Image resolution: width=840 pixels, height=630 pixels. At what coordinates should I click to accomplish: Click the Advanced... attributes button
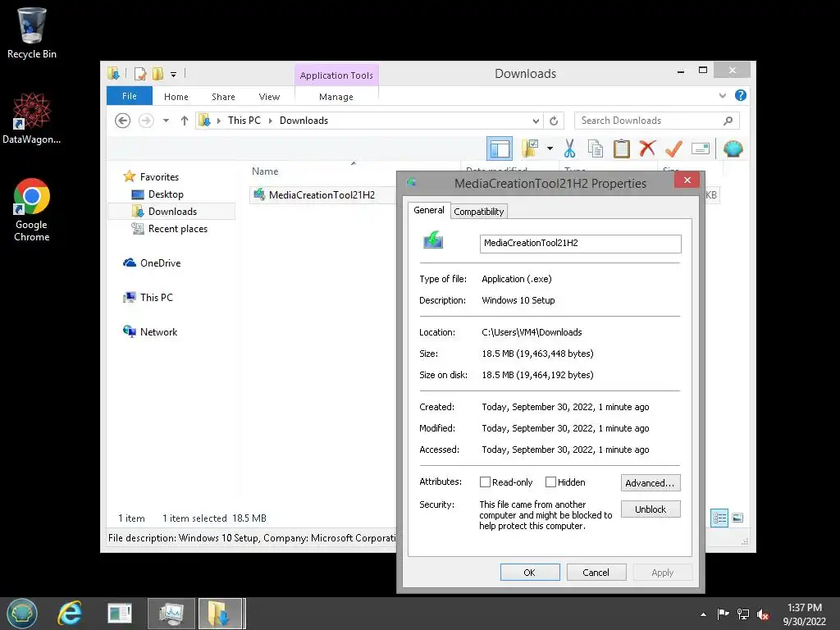(x=651, y=482)
